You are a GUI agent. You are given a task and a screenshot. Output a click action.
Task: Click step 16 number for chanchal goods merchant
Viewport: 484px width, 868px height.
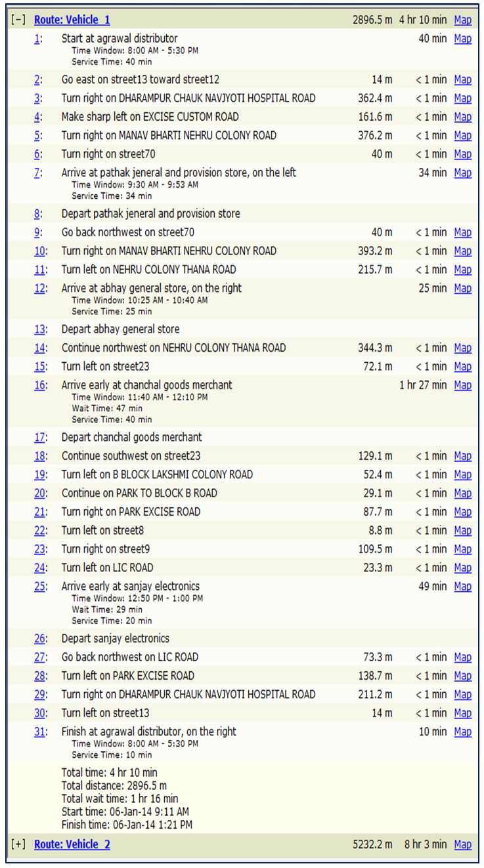tap(41, 385)
